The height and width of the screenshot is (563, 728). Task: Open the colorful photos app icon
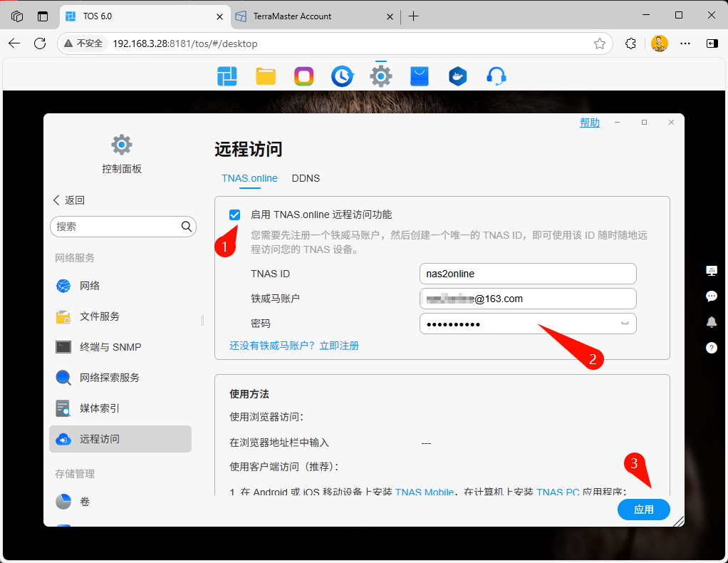click(x=303, y=76)
